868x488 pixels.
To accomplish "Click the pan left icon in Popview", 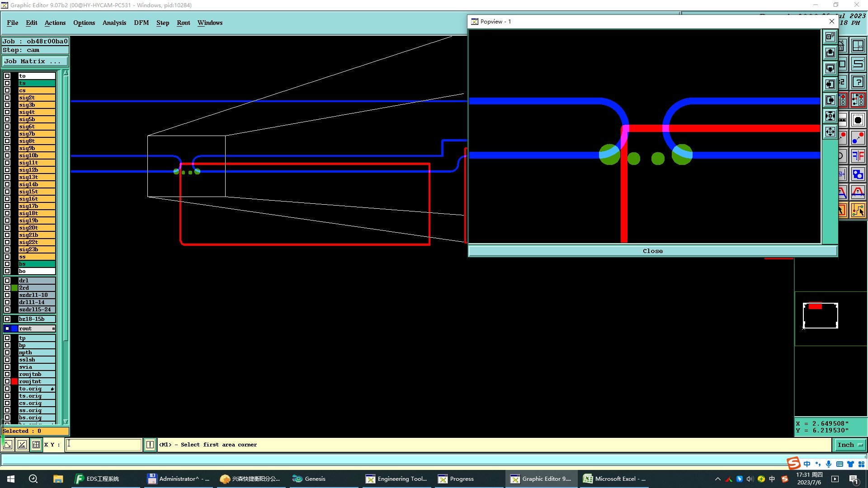I will pyautogui.click(x=830, y=84).
